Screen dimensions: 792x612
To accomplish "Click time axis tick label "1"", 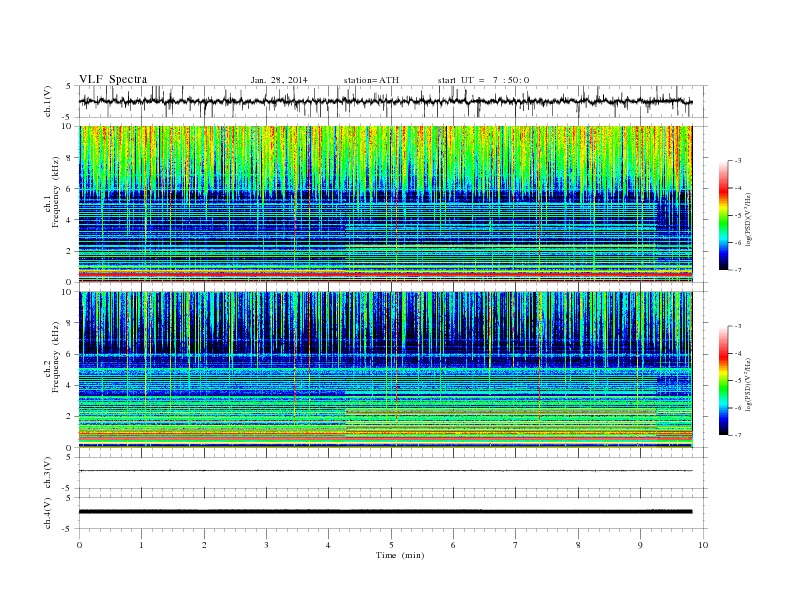I will (x=141, y=545).
